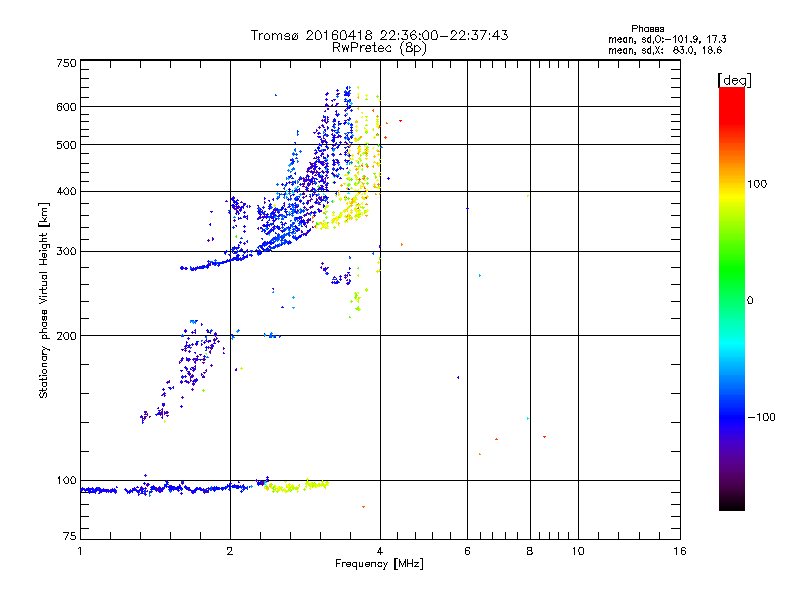Click the y-axis '750' tick label
The height and width of the screenshot is (600, 800).
click(67, 63)
